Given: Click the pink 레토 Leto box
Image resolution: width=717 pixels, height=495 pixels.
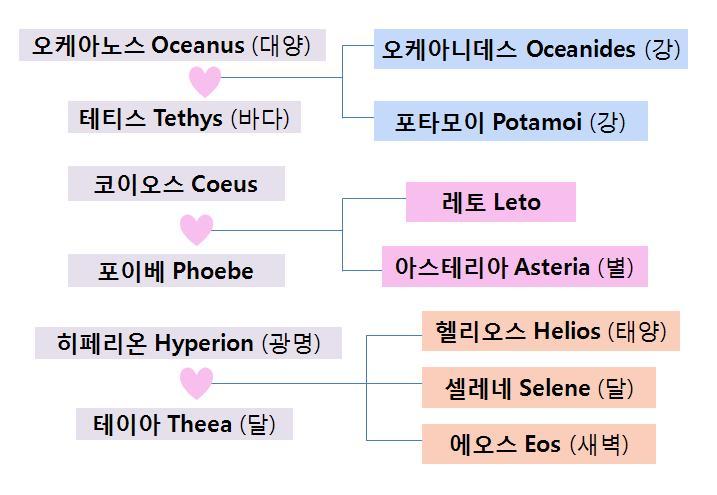Looking at the screenshot, I should point(491,202).
